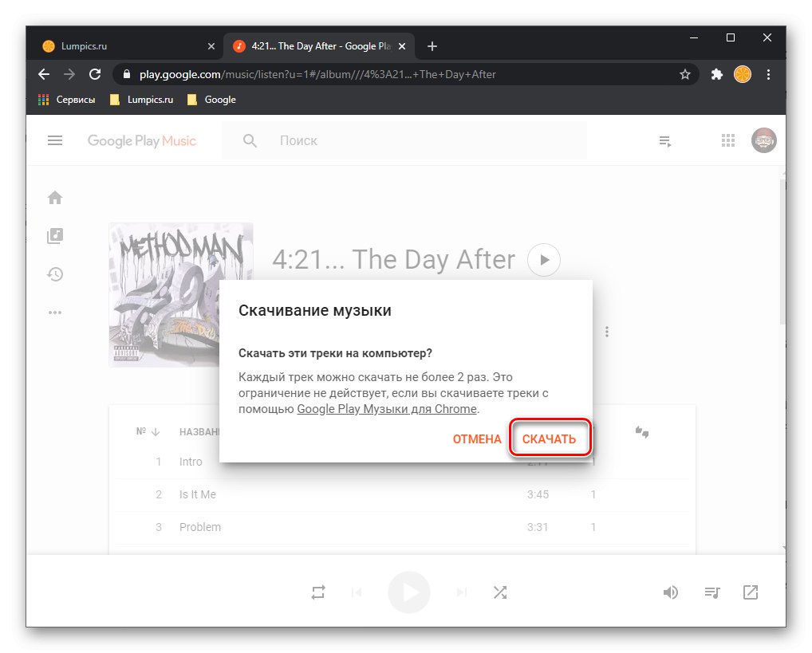Open the Music library sidebar icon
Viewport: 812px width, 653px height.
point(55,236)
